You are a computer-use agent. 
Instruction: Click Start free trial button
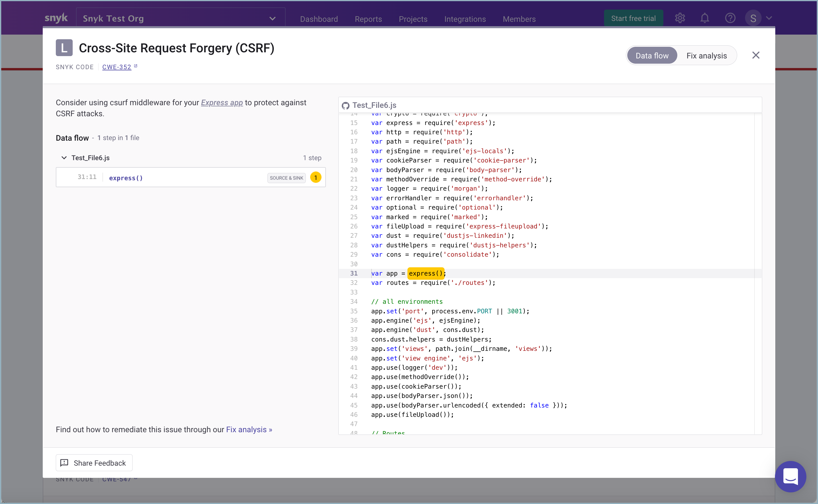(x=633, y=18)
